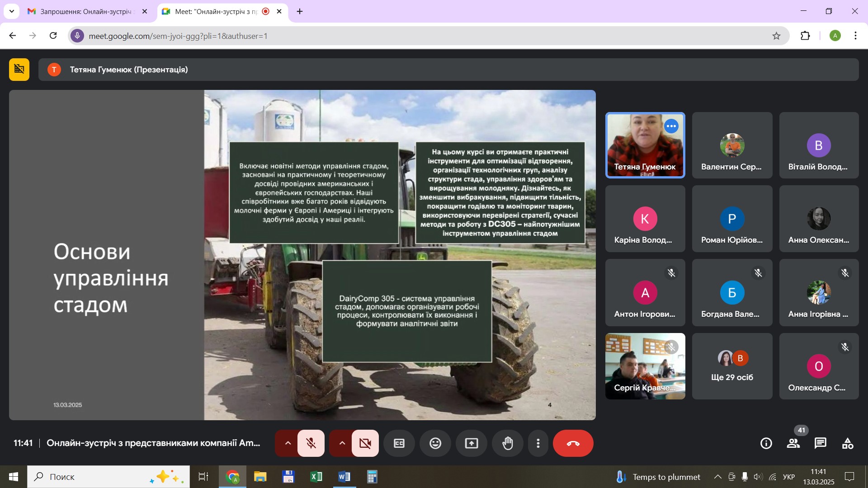868x488 pixels.
Task: Click Анна Ігорівна participant photo
Action: point(819,292)
